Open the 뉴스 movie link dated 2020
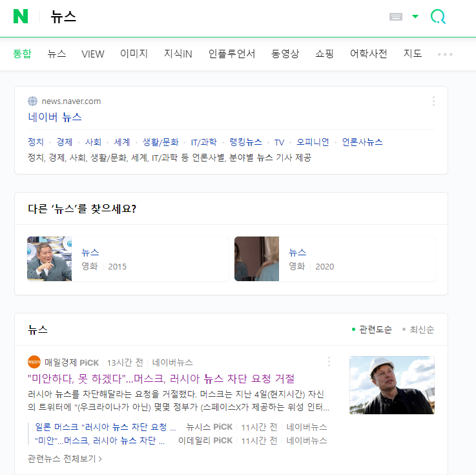This screenshot has width=476, height=475. click(298, 253)
